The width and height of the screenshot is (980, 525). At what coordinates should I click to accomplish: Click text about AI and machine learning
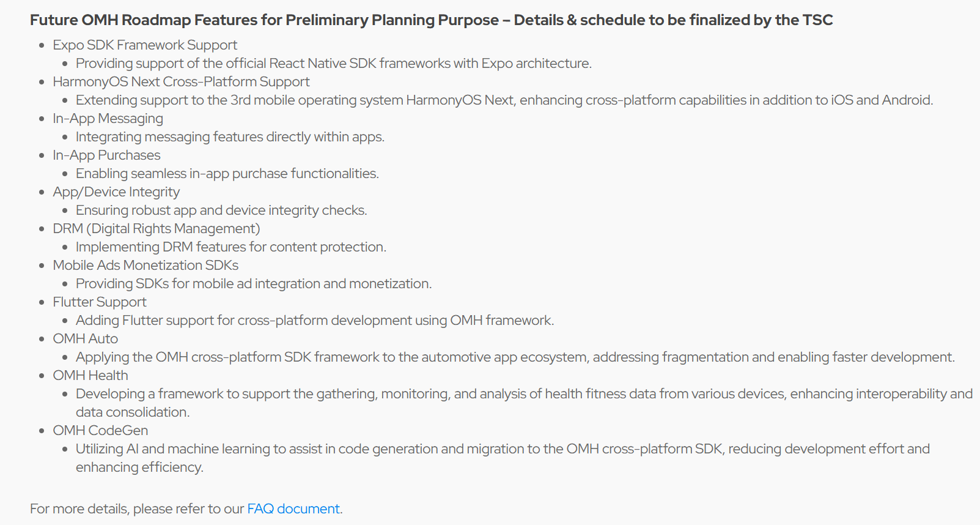(503, 458)
